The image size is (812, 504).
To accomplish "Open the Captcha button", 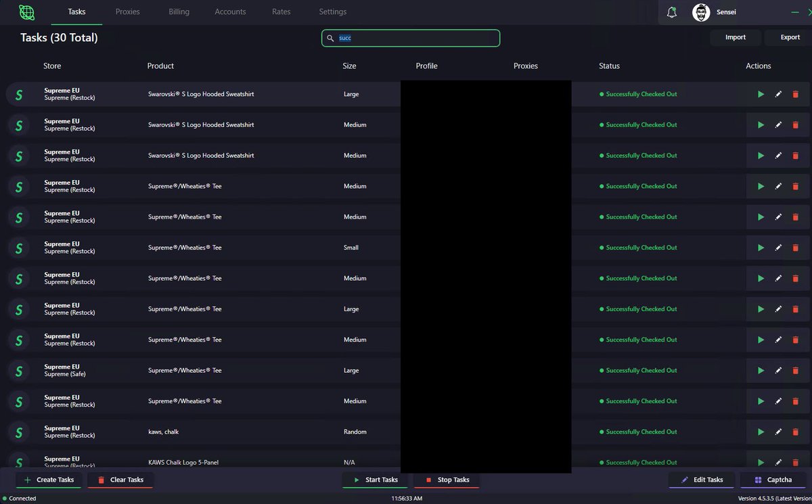I will pyautogui.click(x=773, y=480).
